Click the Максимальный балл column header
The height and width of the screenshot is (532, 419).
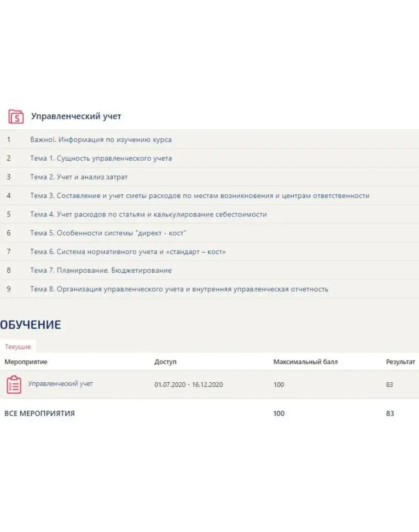pyautogui.click(x=305, y=362)
